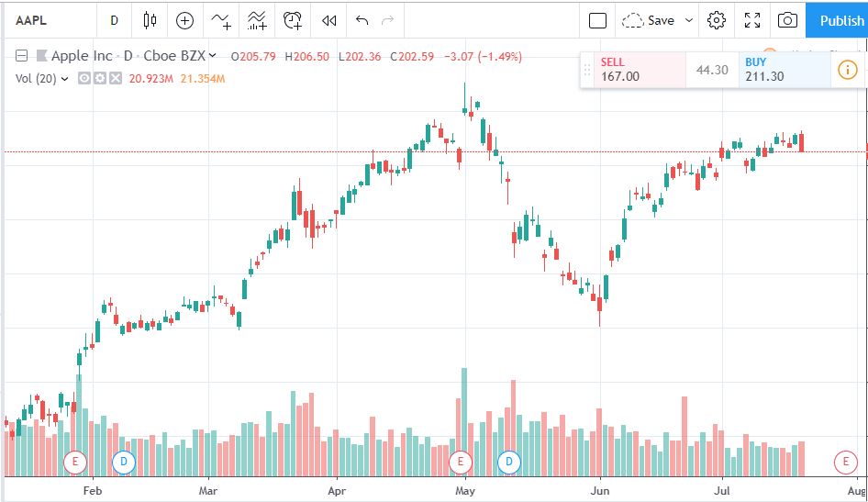Click the greyed redo arrow
This screenshot has height=502, width=868.
pos(388,20)
